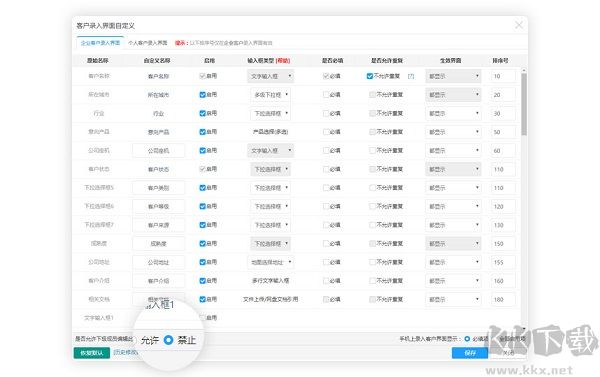Click the red 帮助 link in the header
600x377 pixels.
(283, 60)
